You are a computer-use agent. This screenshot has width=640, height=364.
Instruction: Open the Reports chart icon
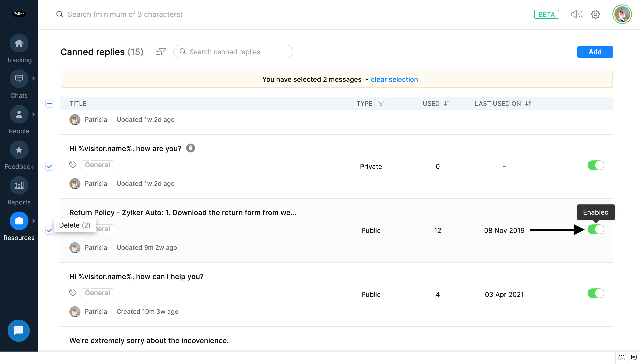click(x=19, y=186)
